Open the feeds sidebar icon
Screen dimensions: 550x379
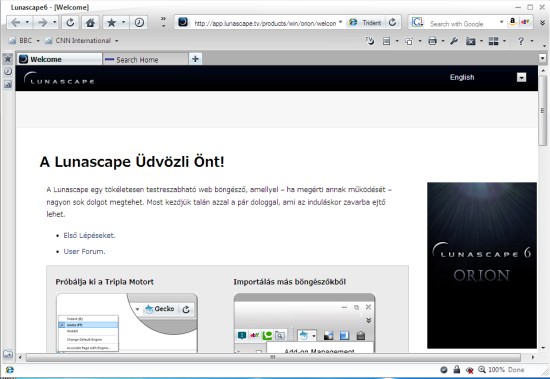click(8, 84)
